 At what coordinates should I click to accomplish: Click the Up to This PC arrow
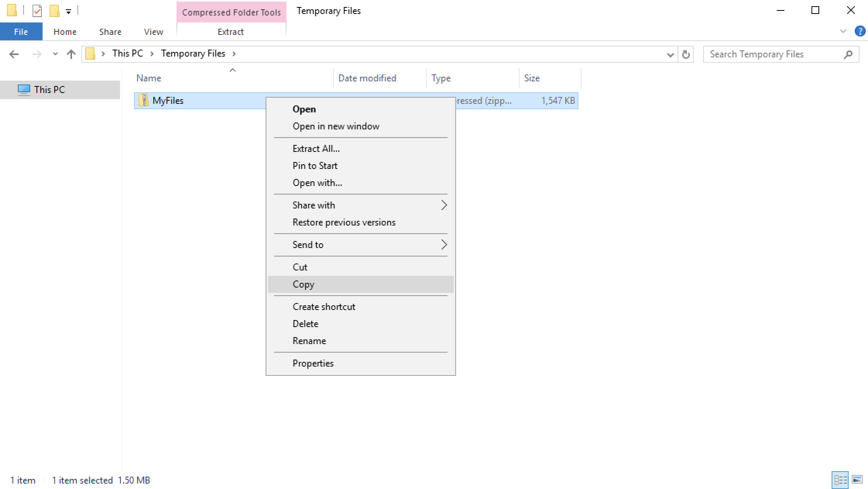tap(71, 54)
